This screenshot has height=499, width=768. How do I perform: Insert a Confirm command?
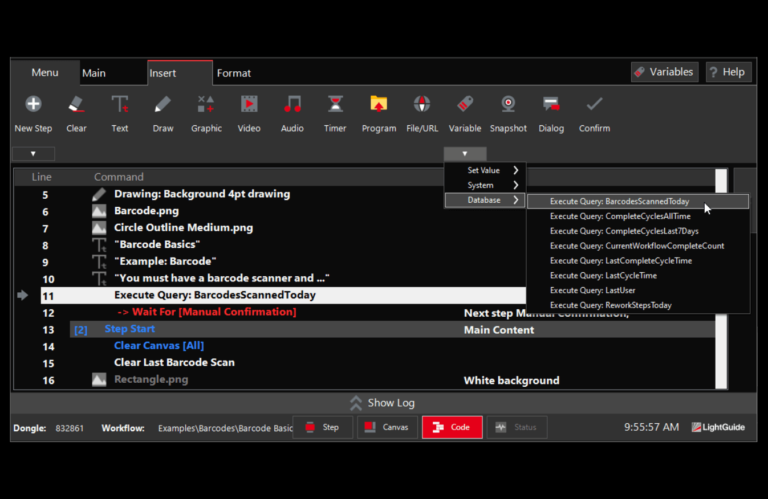(x=594, y=104)
